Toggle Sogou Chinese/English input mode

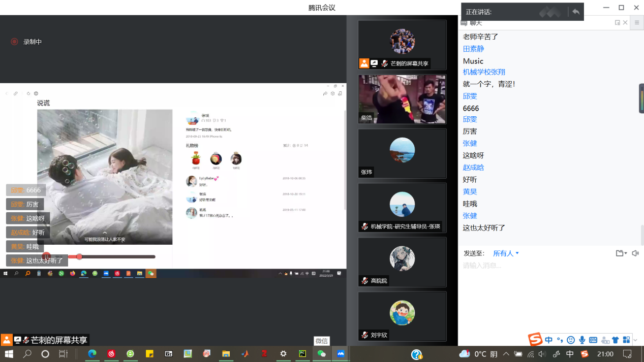549,340
